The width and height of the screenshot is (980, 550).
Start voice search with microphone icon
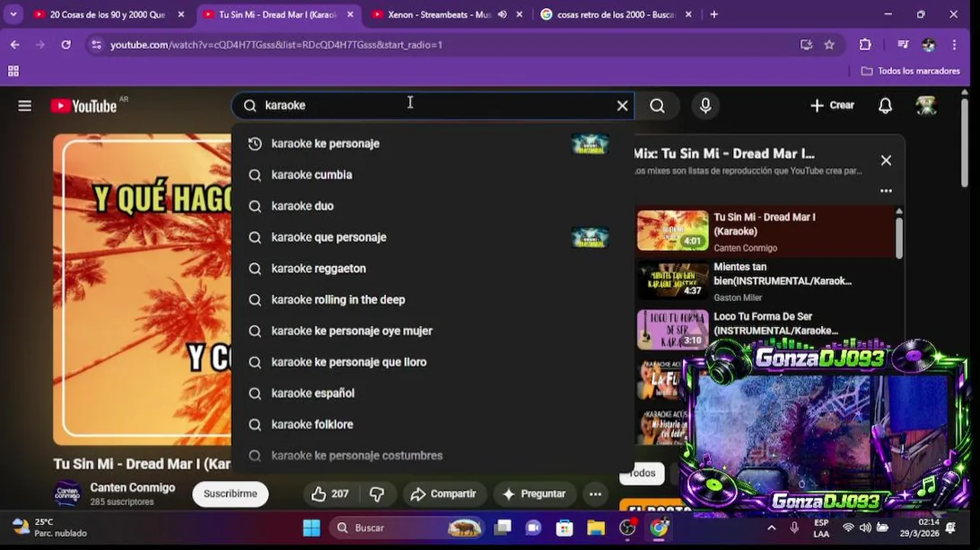point(705,105)
